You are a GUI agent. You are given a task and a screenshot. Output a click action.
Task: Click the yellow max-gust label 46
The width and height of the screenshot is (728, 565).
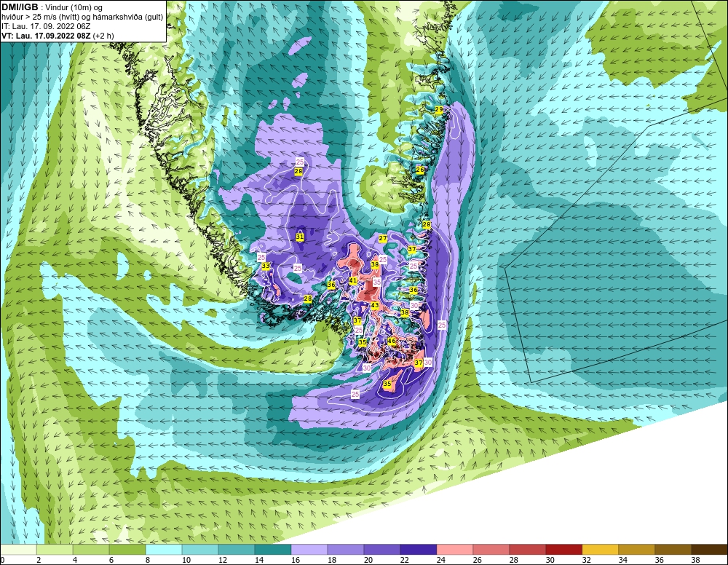(392, 341)
